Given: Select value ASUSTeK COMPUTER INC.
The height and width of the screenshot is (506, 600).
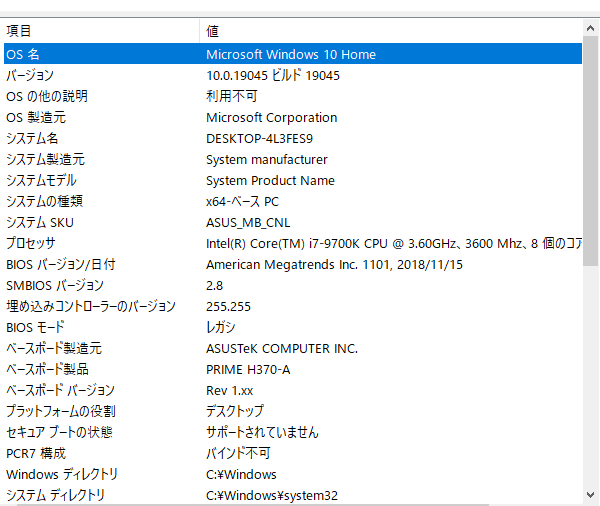Looking at the screenshot, I should coord(282,348).
